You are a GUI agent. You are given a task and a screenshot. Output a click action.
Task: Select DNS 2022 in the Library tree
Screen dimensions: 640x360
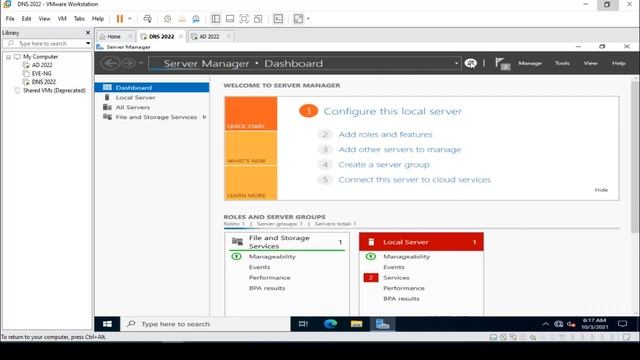tap(44, 82)
